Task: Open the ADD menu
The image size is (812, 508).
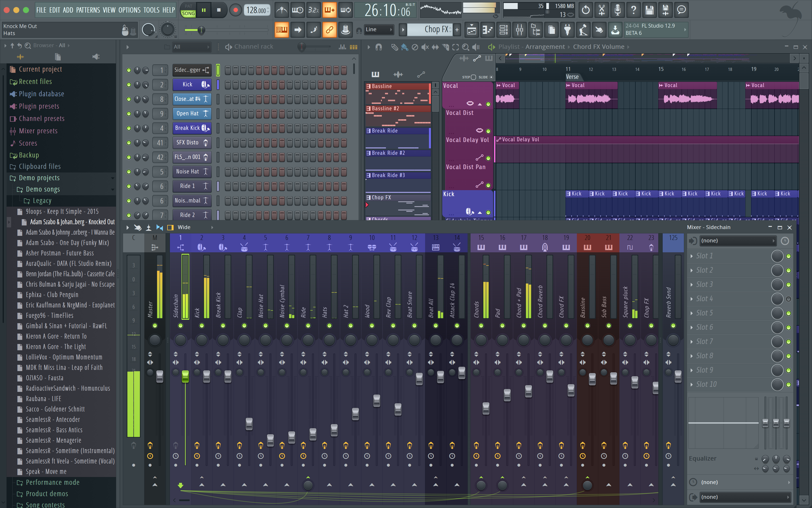Action: coord(68,10)
